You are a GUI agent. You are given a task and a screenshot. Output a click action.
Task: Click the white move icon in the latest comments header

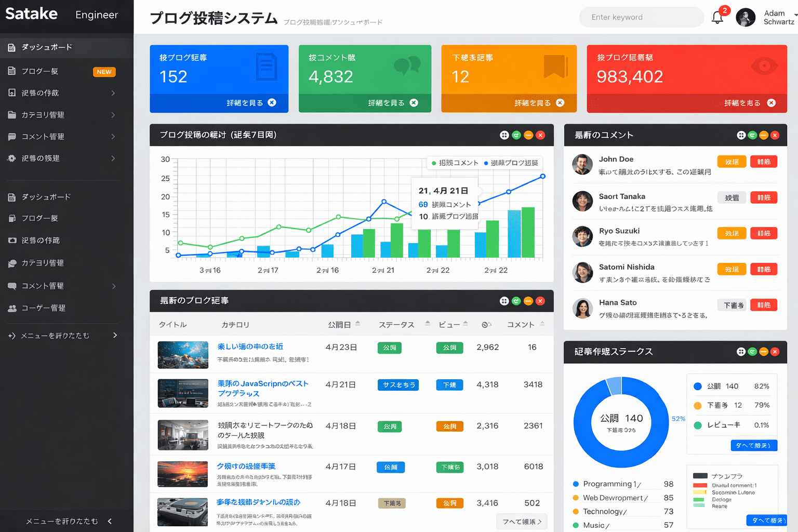tap(741, 135)
